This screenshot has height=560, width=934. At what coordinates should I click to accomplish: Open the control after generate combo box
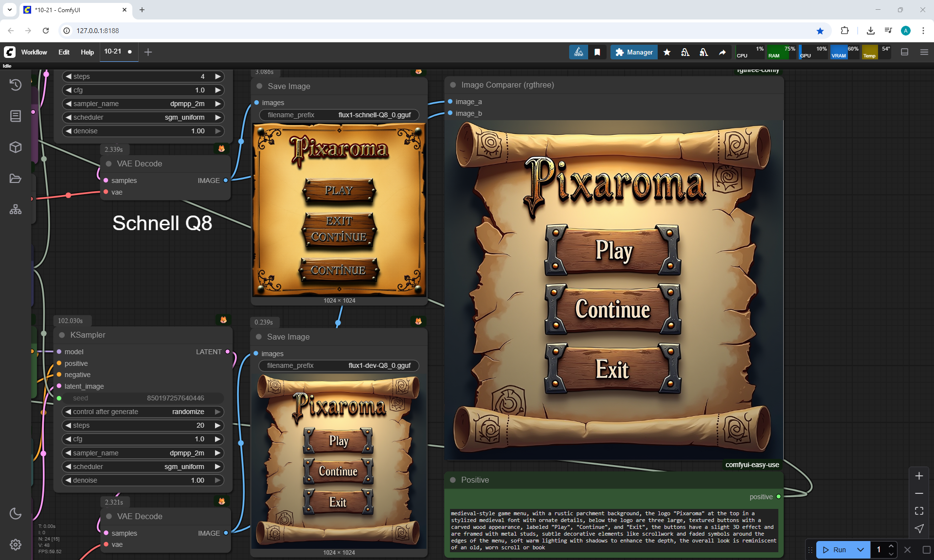pyautogui.click(x=143, y=412)
